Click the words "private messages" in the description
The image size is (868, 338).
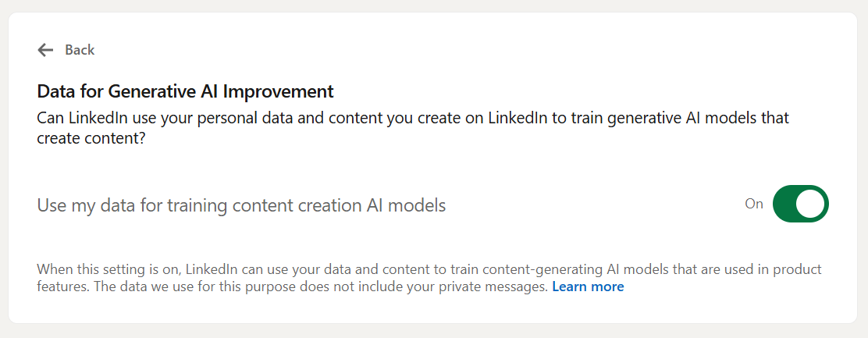[x=506, y=286]
